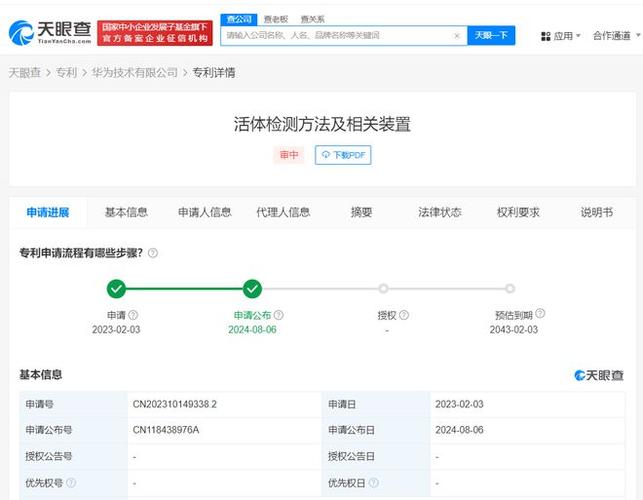Click the apps grid icon next to 应用
The height and width of the screenshot is (500, 643).
[x=545, y=36]
